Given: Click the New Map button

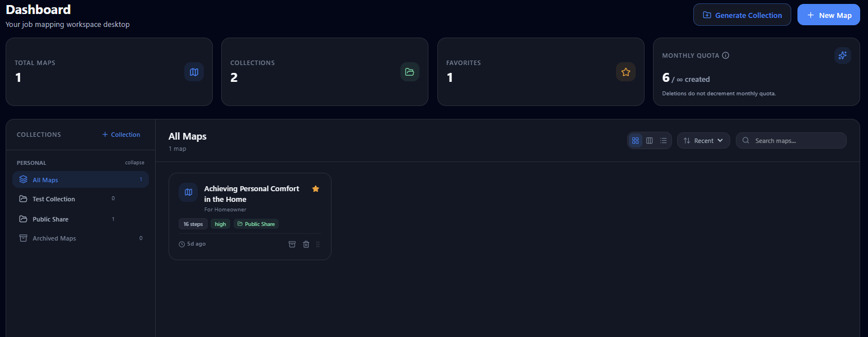Looking at the screenshot, I should (x=829, y=15).
